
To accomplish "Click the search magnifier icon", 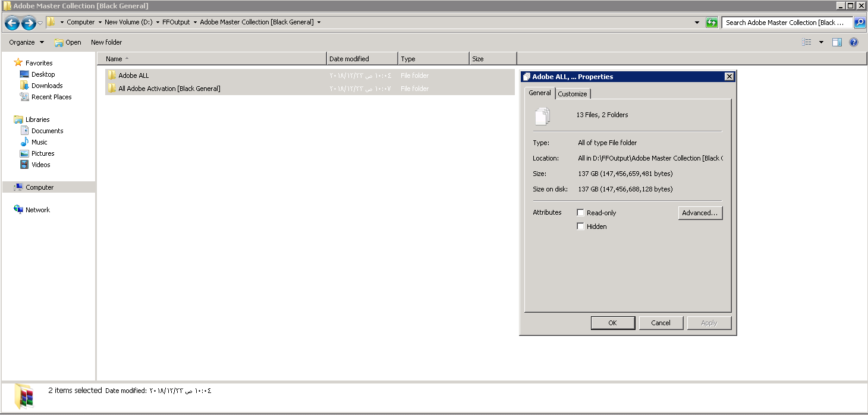I will (x=859, y=23).
